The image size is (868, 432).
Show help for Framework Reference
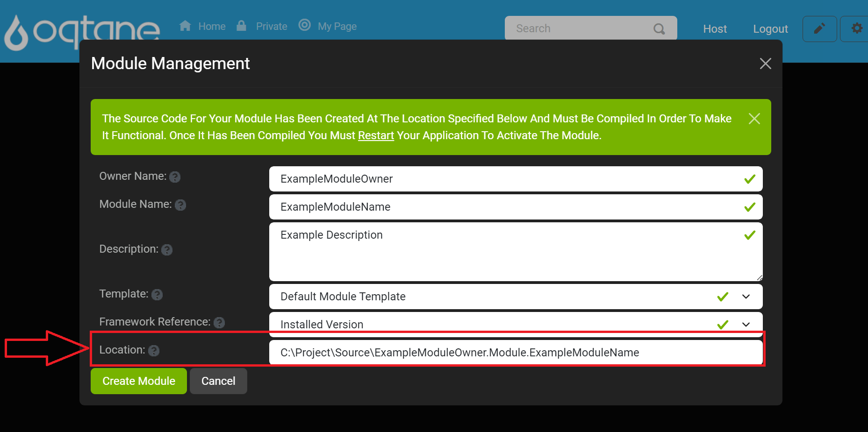pyautogui.click(x=219, y=323)
